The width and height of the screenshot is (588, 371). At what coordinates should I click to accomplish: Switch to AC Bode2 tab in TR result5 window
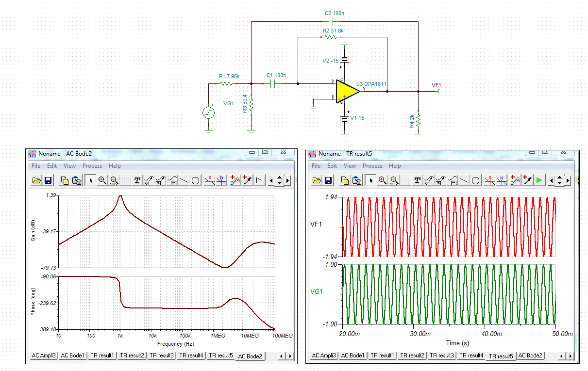[x=530, y=355]
